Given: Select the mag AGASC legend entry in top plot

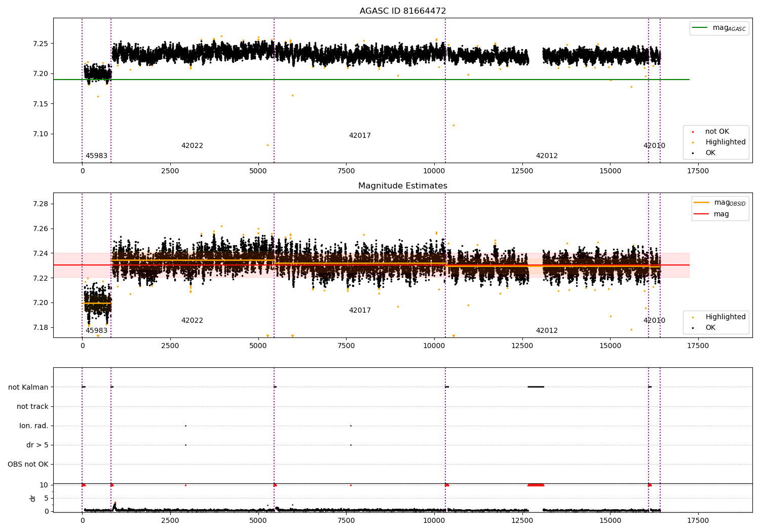Looking at the screenshot, I should [x=719, y=28].
